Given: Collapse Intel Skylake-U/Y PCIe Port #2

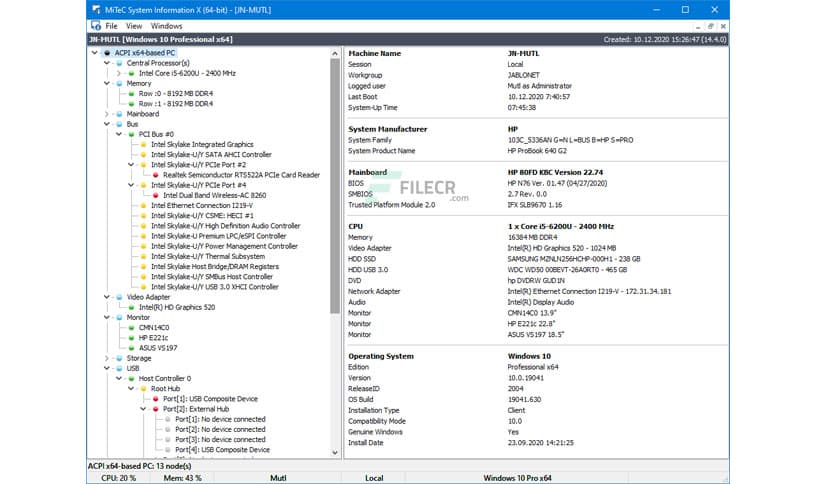Looking at the screenshot, I should pos(131,165).
